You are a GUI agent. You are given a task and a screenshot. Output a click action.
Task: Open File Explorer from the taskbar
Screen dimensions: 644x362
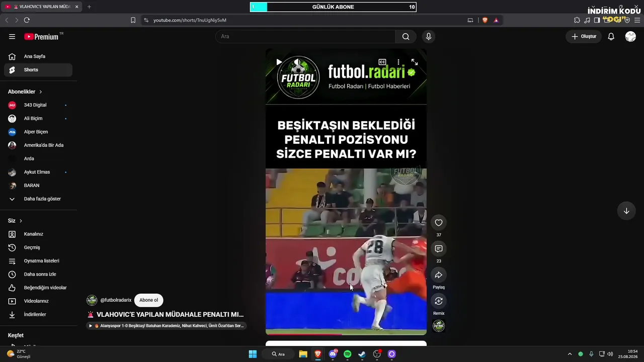(303, 354)
